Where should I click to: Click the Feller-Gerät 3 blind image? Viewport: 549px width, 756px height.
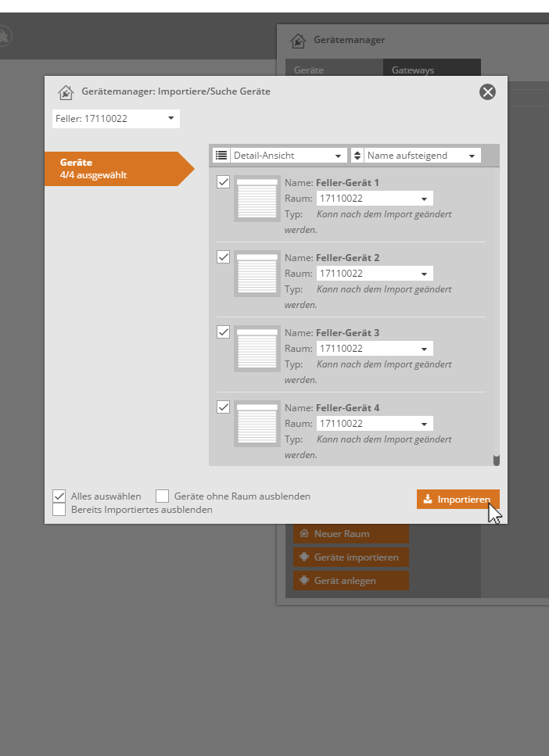[x=257, y=349]
